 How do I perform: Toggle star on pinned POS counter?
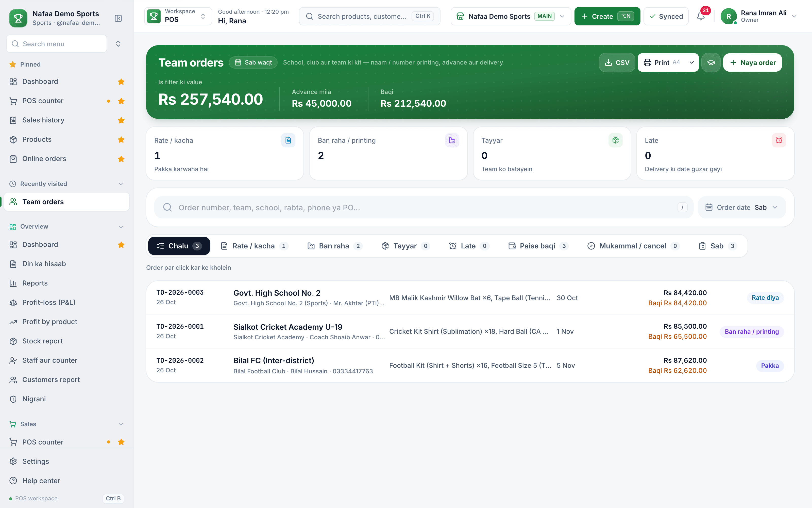pyautogui.click(x=122, y=101)
